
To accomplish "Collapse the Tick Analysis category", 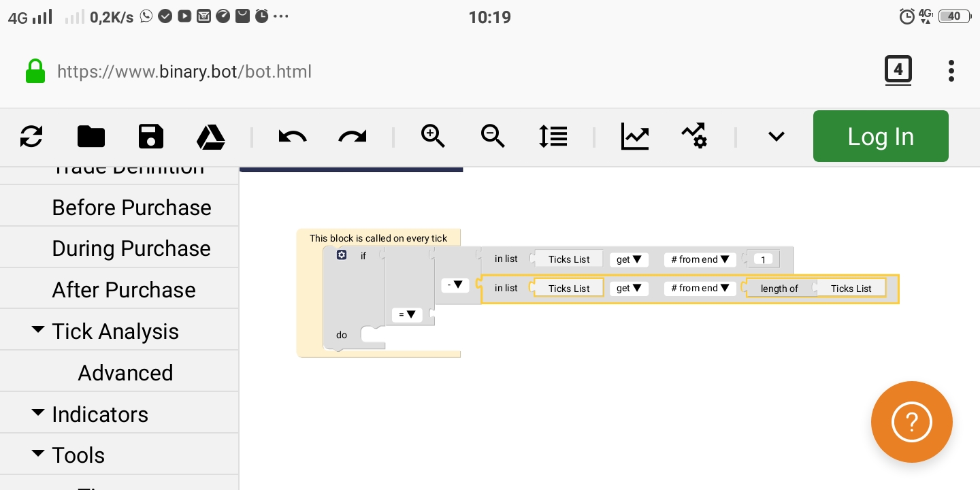I will point(119,331).
